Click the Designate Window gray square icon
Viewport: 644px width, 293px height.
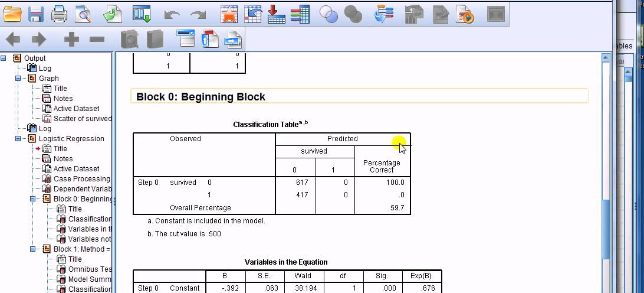pos(495,14)
